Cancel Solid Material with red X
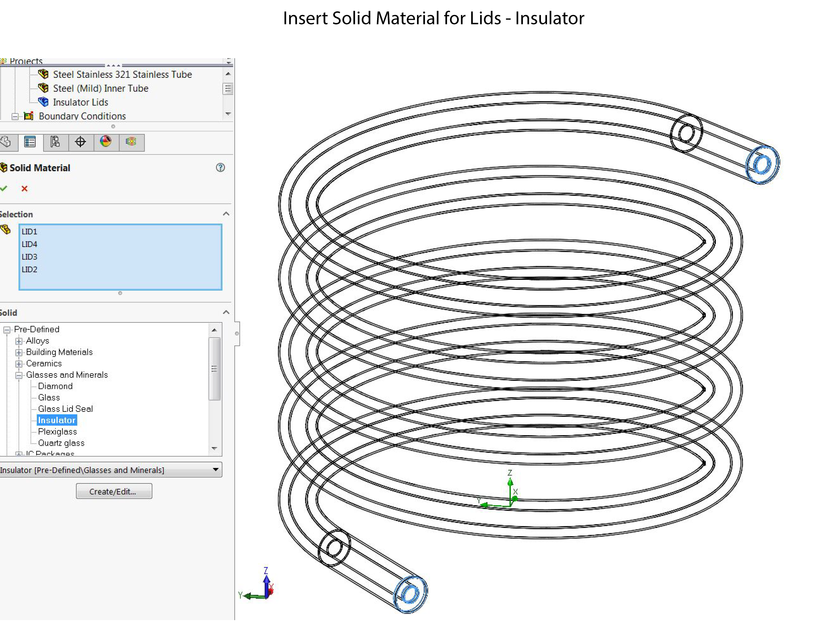Image resolution: width=833 pixels, height=644 pixels. 24,188
